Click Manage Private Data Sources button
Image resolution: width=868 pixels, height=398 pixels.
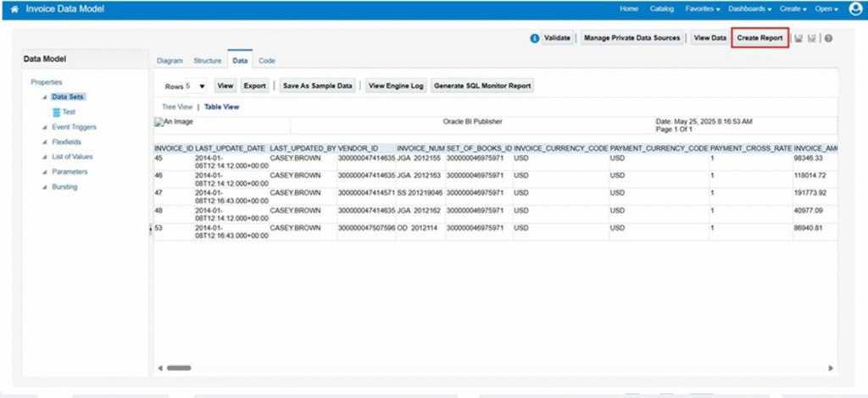[632, 38]
